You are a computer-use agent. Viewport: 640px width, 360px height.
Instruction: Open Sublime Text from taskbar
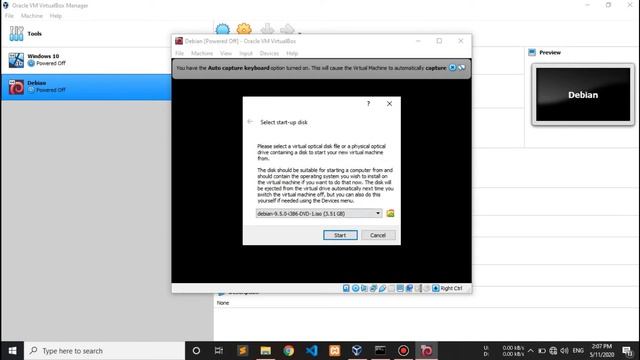click(x=242, y=351)
